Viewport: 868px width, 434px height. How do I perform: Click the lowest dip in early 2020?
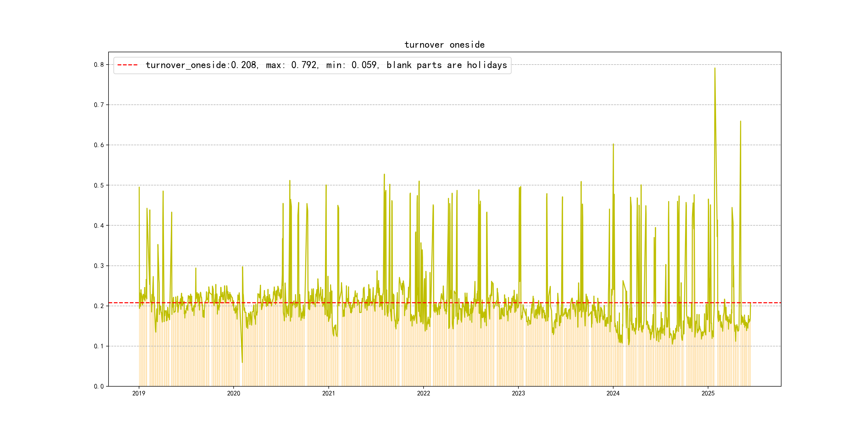click(242, 362)
